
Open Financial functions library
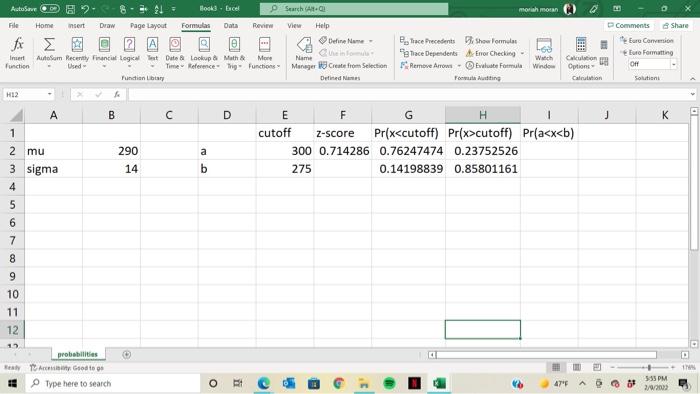104,53
